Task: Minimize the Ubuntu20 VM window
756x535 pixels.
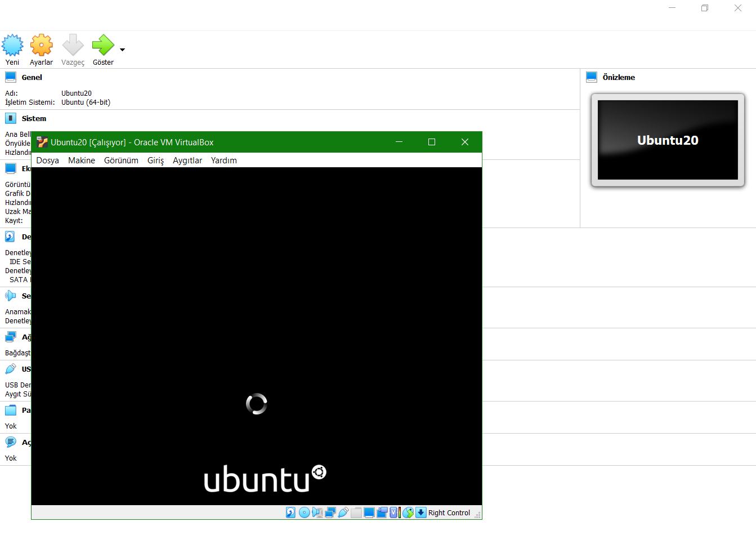Action: pos(399,142)
